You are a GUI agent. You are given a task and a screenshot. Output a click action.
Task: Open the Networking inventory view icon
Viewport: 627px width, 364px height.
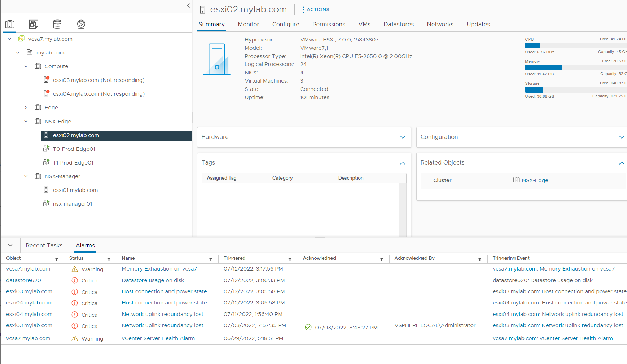[x=81, y=24]
